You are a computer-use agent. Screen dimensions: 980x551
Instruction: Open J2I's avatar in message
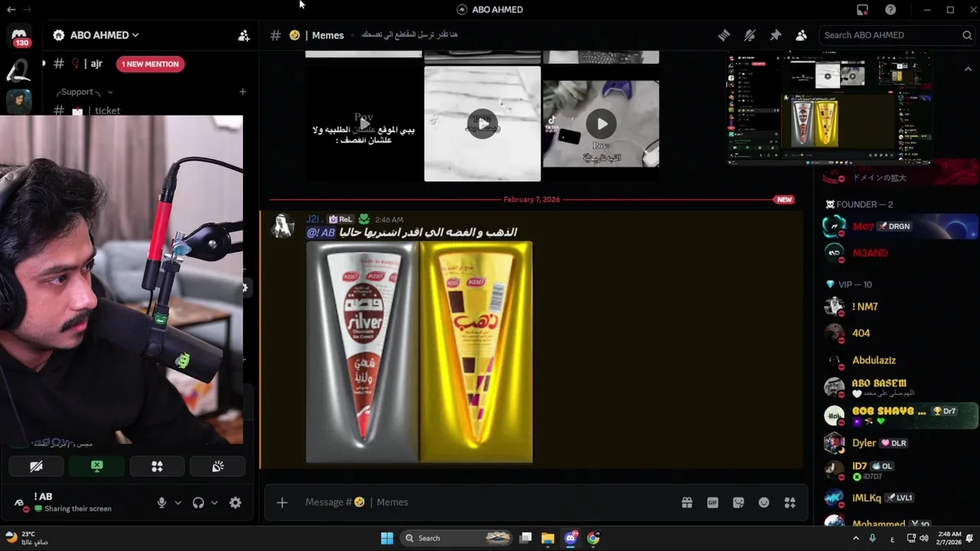[x=283, y=226]
